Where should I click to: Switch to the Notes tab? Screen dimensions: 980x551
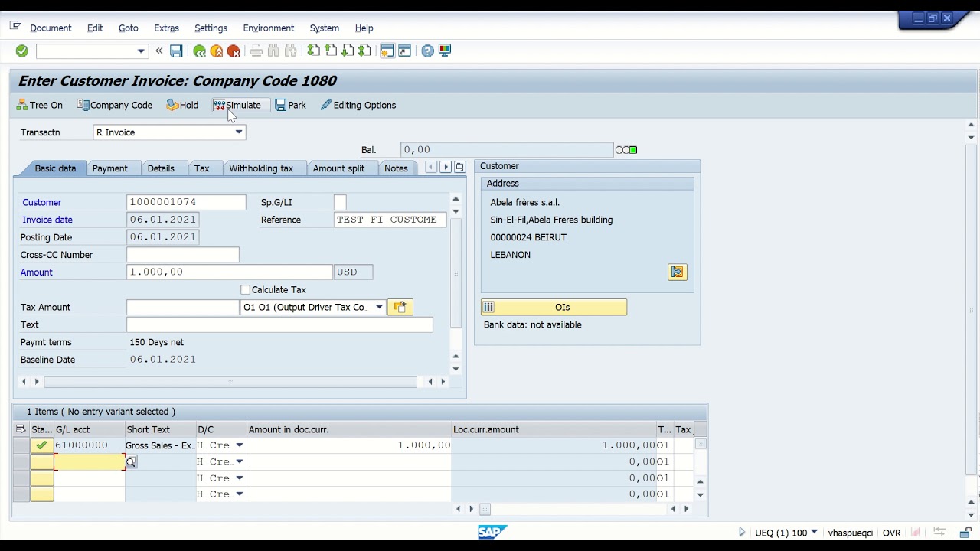pos(396,168)
